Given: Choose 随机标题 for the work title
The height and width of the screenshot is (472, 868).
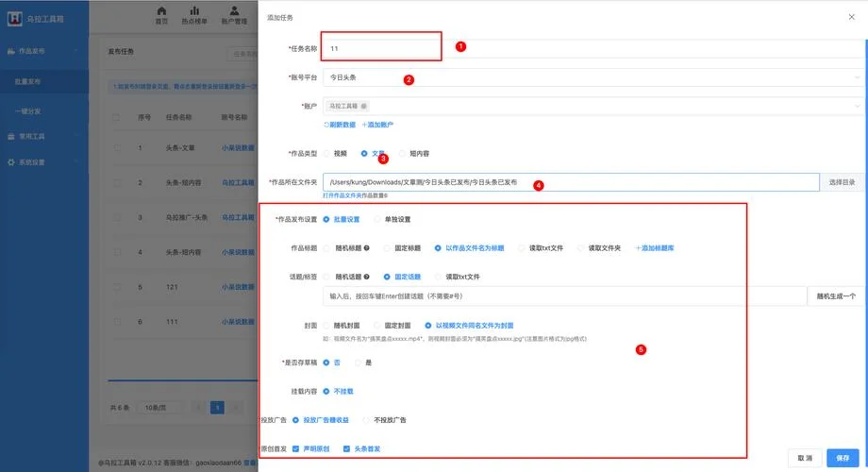Looking at the screenshot, I should pos(342,248).
